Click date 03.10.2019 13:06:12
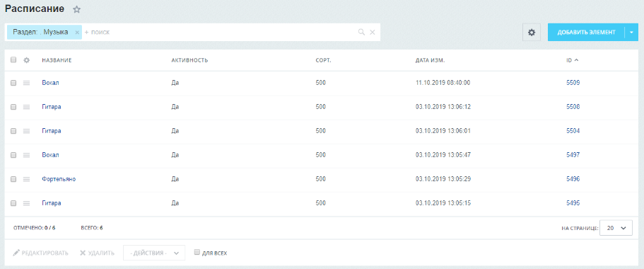644x269 pixels. pyautogui.click(x=443, y=107)
